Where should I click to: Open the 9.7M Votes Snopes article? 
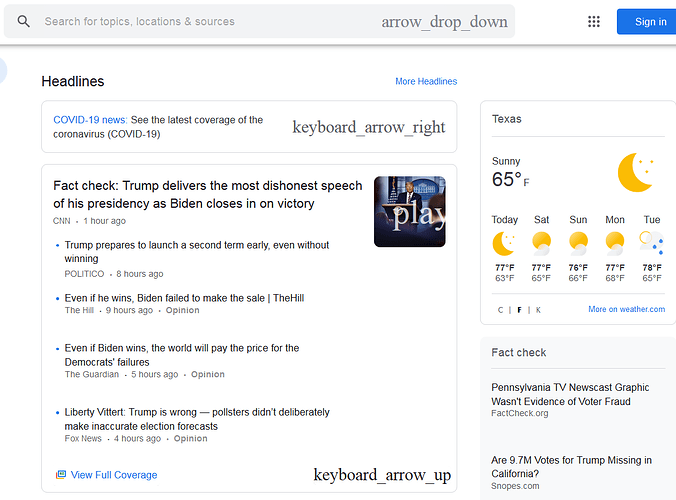[x=571, y=467]
